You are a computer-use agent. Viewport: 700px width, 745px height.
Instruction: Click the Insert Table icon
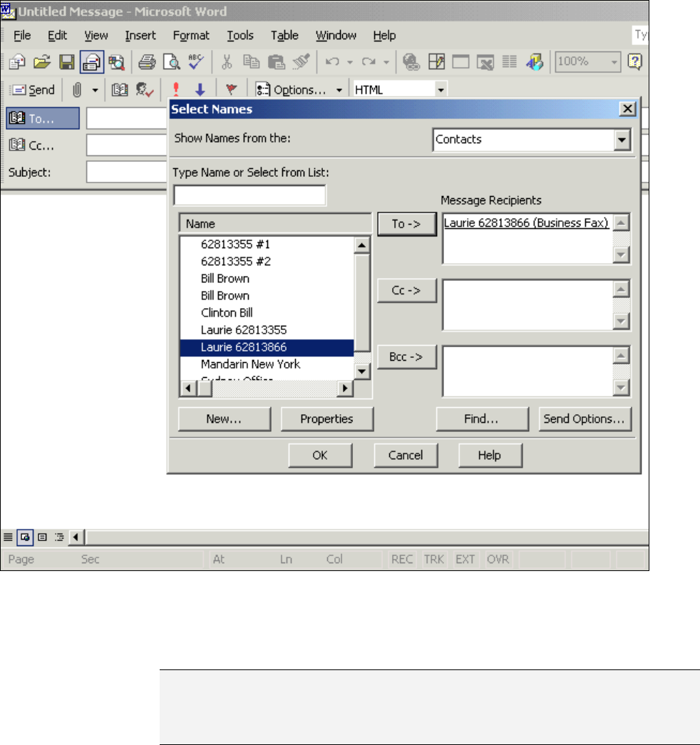point(460,62)
